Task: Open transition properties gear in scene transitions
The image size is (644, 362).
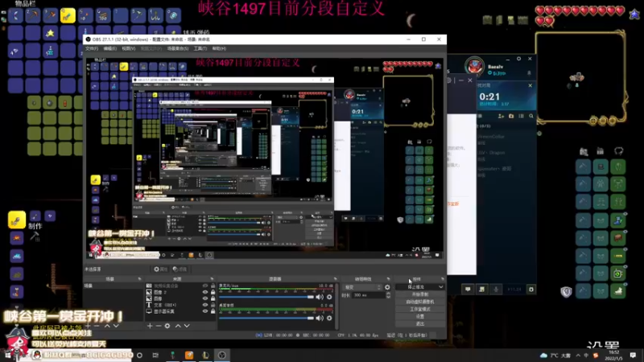Action: [387, 287]
